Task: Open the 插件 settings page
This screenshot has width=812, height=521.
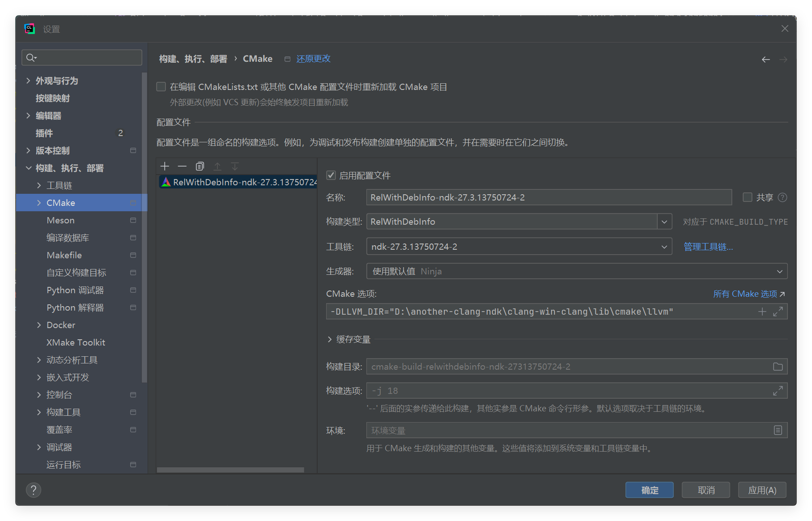Action: (44, 133)
